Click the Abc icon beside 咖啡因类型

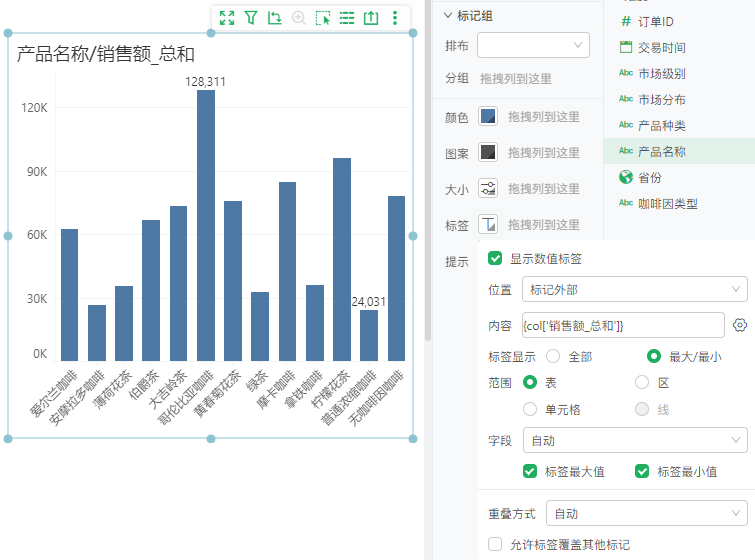click(625, 203)
